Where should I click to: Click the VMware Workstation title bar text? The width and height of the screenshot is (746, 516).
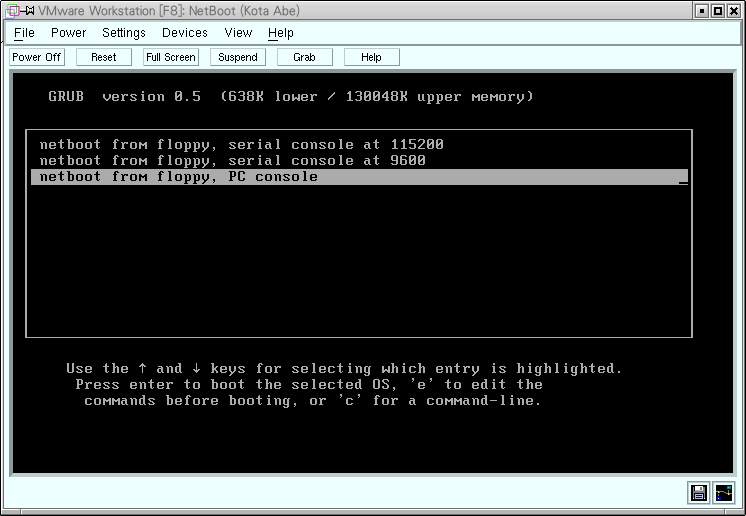point(169,10)
